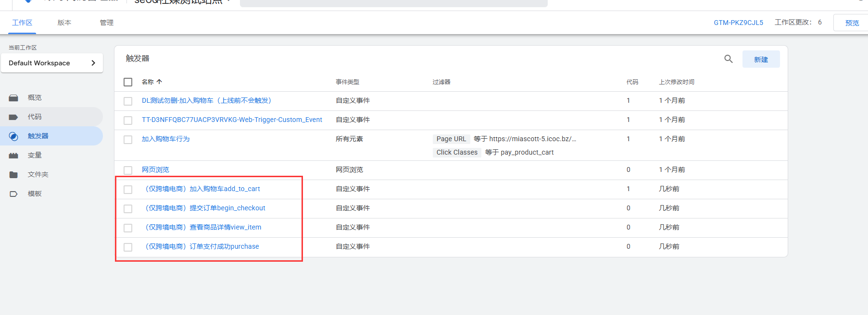Open the add_to_cart trigger link

pyautogui.click(x=202, y=189)
